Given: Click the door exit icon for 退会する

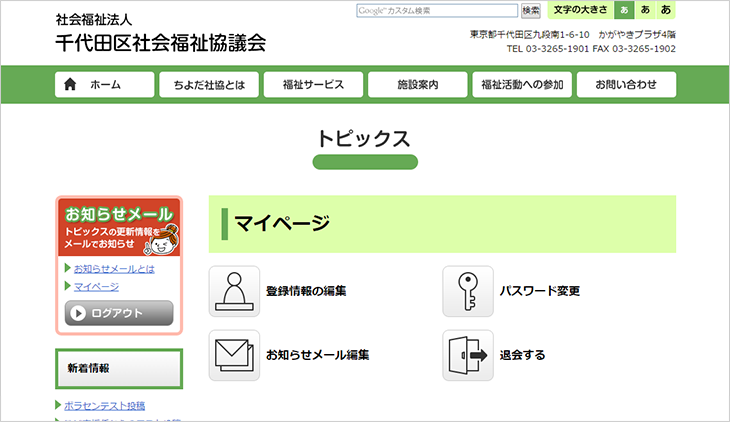Looking at the screenshot, I should point(468,355).
